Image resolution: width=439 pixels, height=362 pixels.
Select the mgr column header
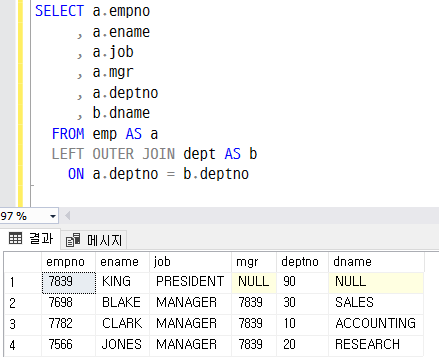point(254,262)
